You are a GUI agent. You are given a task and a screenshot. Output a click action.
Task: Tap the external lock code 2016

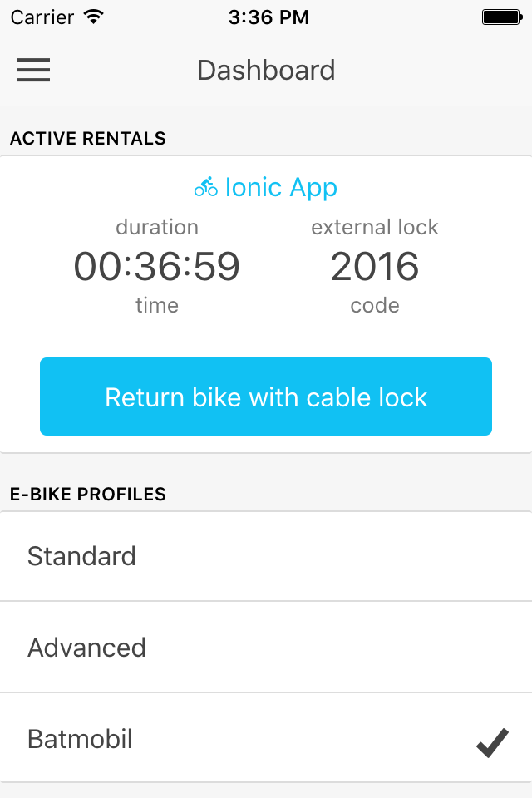[375, 266]
